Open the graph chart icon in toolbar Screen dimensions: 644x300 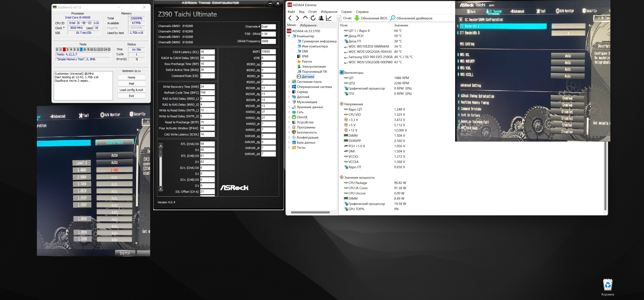[x=329, y=18]
